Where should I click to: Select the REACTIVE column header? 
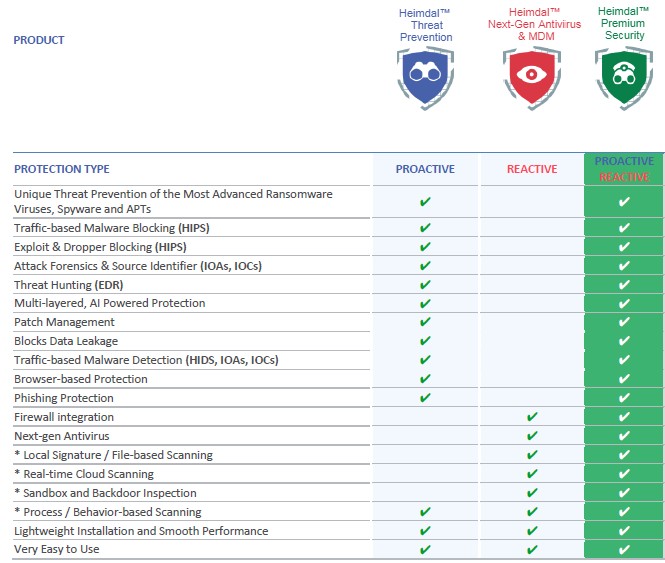532,169
